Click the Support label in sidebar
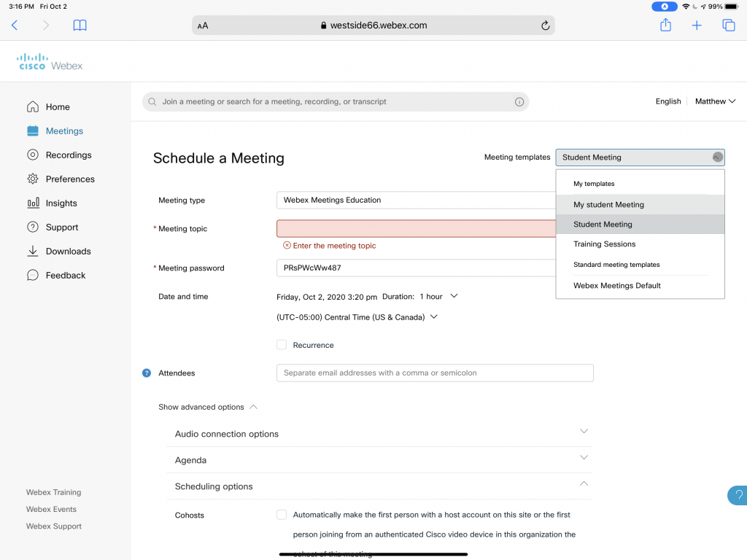Screen dimensions: 747x560 pos(62,227)
